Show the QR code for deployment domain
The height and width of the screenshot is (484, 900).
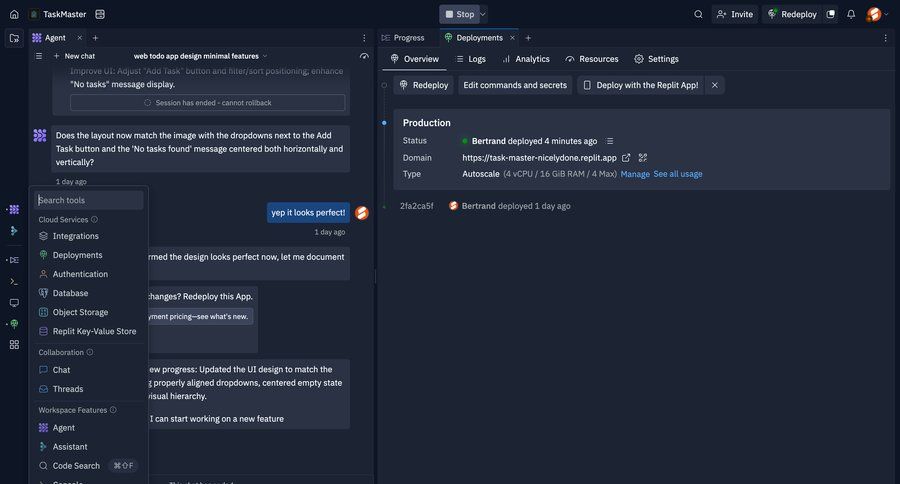(x=643, y=158)
